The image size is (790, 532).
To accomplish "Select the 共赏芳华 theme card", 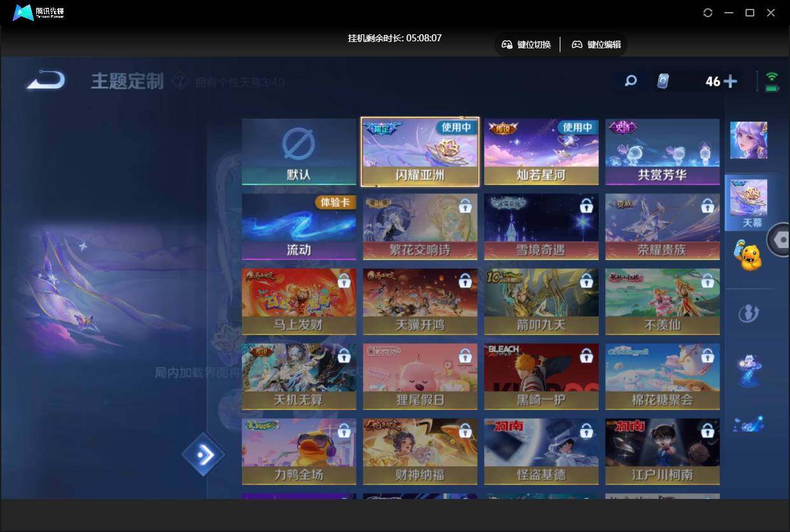I will point(663,152).
